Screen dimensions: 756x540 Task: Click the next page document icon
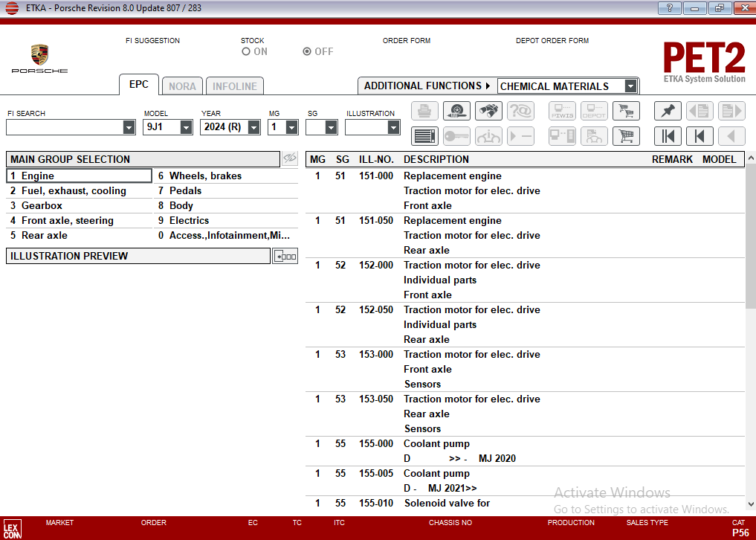(x=731, y=111)
